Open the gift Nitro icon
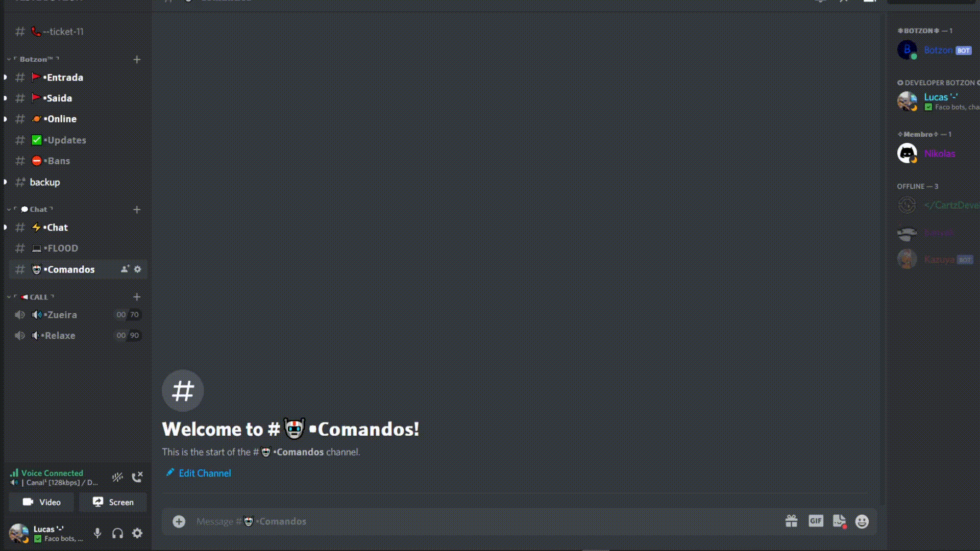The height and width of the screenshot is (551, 980). click(x=791, y=521)
